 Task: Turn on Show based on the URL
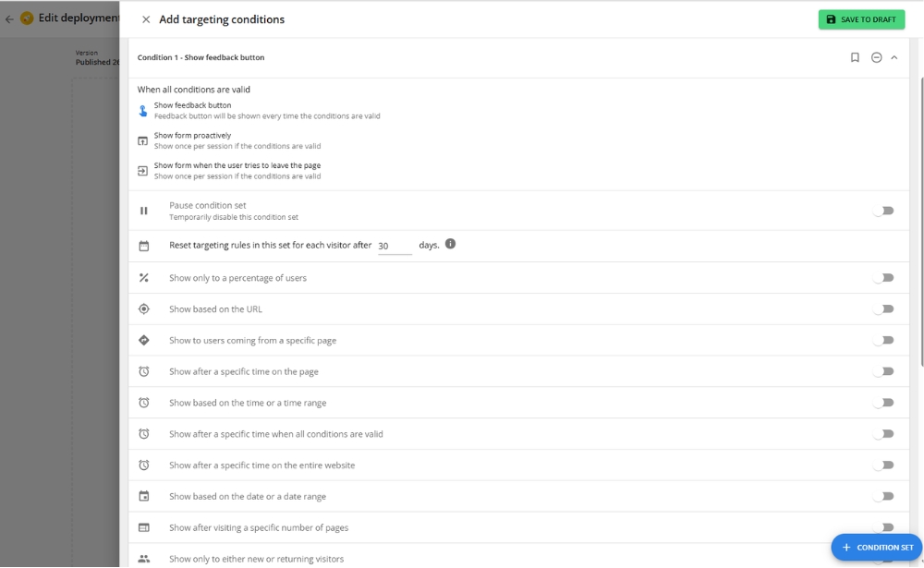(x=884, y=308)
